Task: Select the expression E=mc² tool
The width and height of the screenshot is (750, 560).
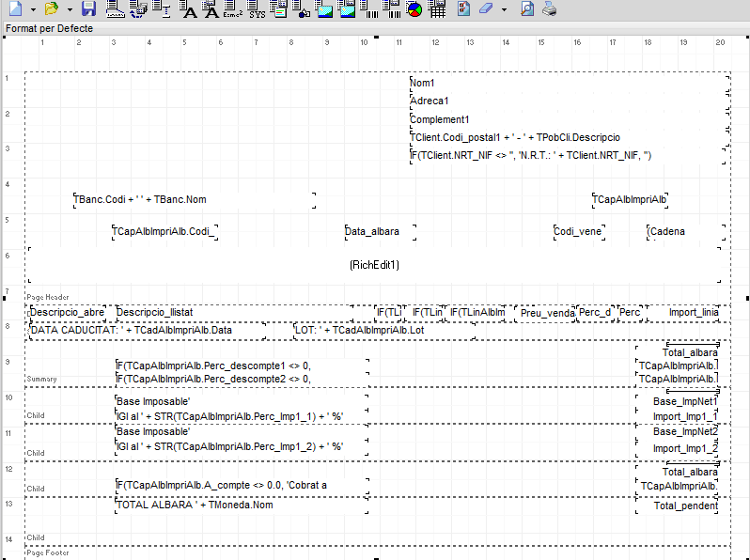Action: pyautogui.click(x=233, y=8)
